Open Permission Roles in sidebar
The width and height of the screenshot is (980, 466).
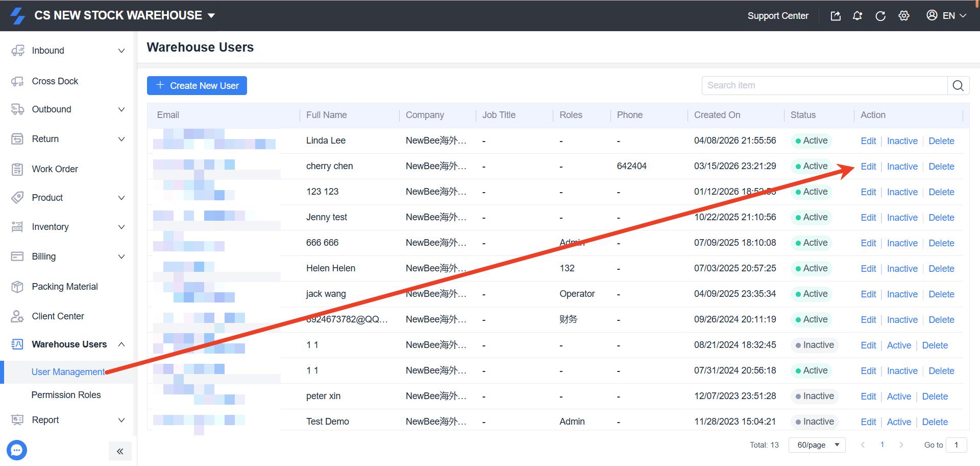tap(66, 395)
